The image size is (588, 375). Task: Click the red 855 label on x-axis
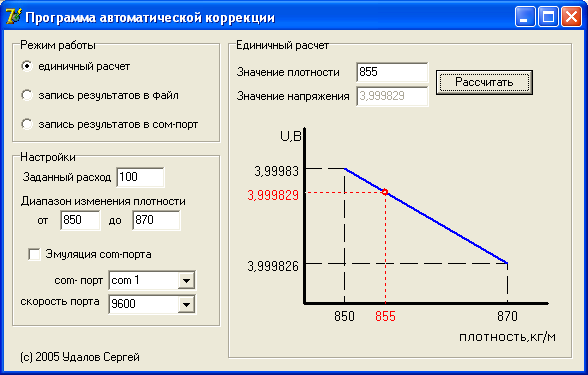pyautogui.click(x=385, y=316)
